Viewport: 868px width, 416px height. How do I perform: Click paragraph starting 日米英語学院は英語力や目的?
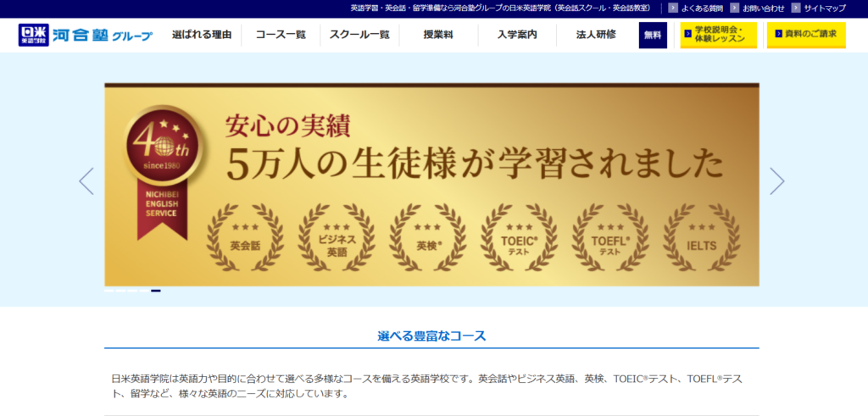427,386
